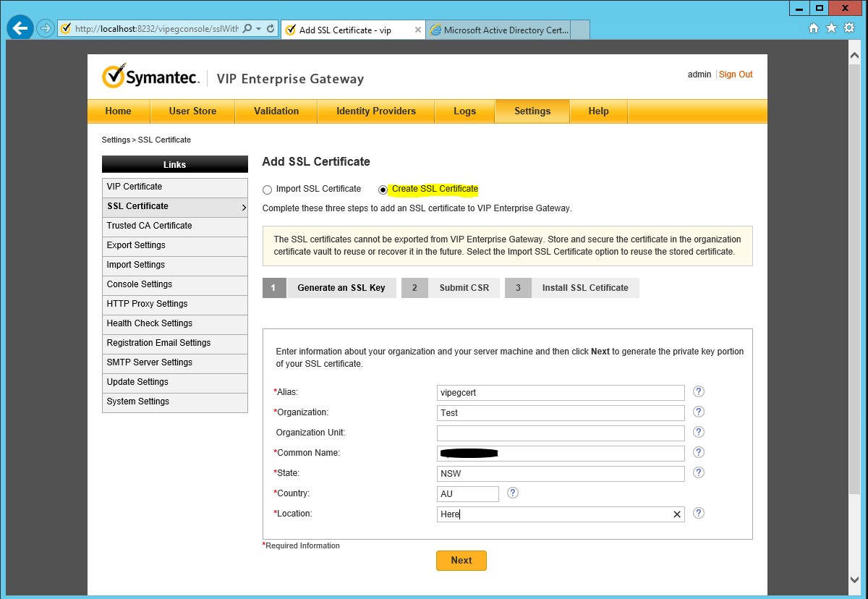Close the Add SSL Certificate tab

(418, 30)
